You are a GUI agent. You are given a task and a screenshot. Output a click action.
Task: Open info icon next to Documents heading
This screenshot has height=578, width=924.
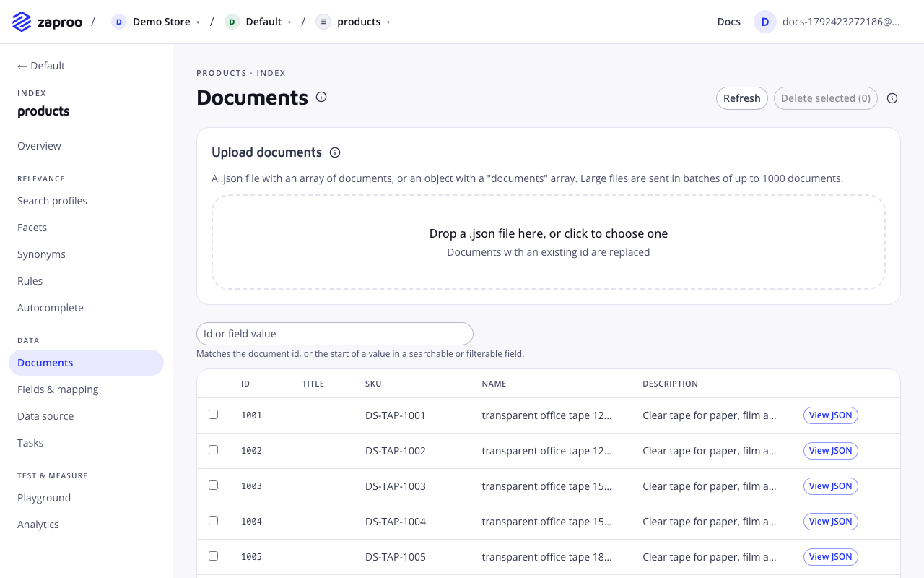(x=321, y=97)
